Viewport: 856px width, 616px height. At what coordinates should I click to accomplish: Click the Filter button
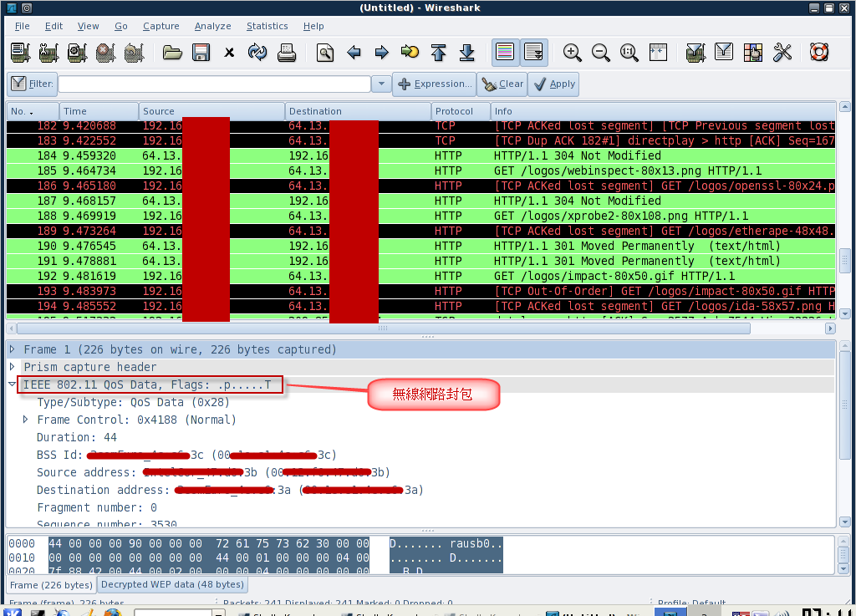coord(32,84)
